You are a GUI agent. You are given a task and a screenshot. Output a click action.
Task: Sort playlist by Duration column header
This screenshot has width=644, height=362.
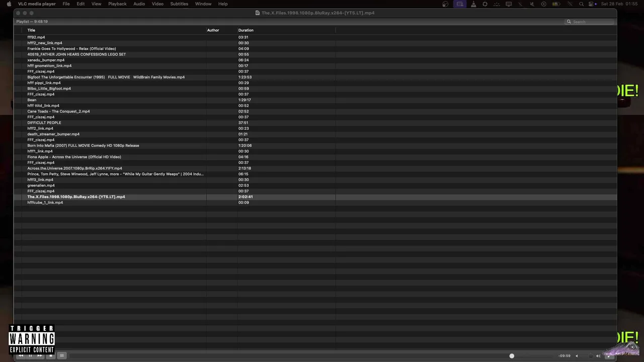point(246,30)
